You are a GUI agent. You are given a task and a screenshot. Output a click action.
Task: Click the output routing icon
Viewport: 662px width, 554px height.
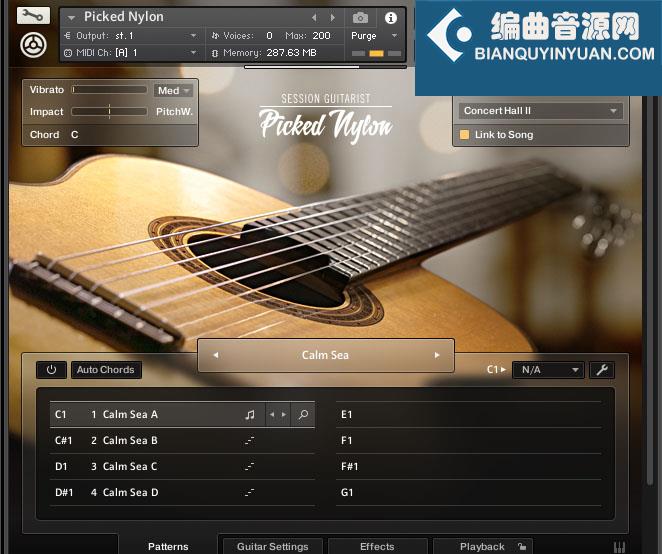[68, 36]
